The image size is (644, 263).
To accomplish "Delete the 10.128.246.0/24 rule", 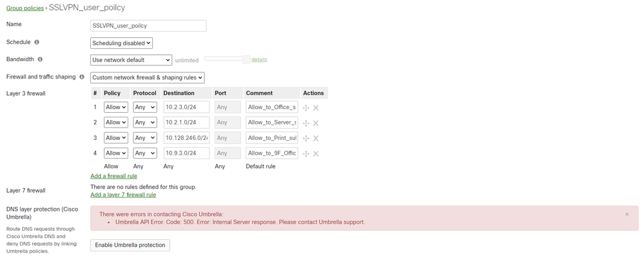I will click(316, 139).
